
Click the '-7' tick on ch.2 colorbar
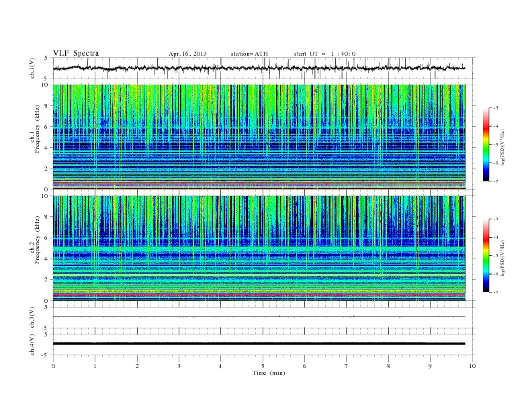pyautogui.click(x=495, y=292)
